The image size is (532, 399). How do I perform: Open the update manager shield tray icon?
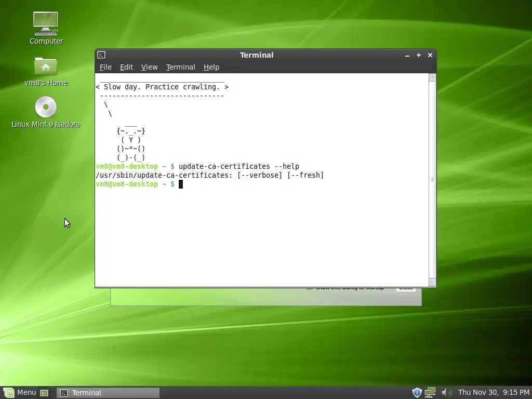coord(417,393)
